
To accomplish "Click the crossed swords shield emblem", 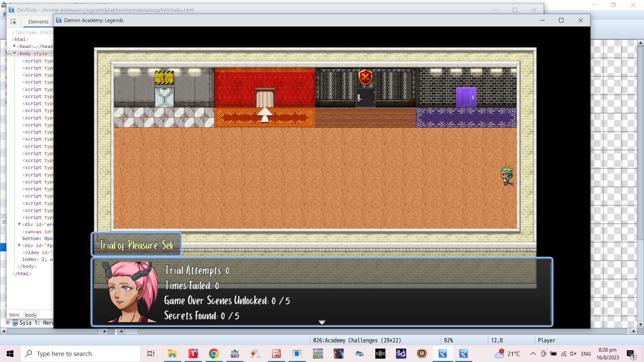I will click(x=366, y=77).
